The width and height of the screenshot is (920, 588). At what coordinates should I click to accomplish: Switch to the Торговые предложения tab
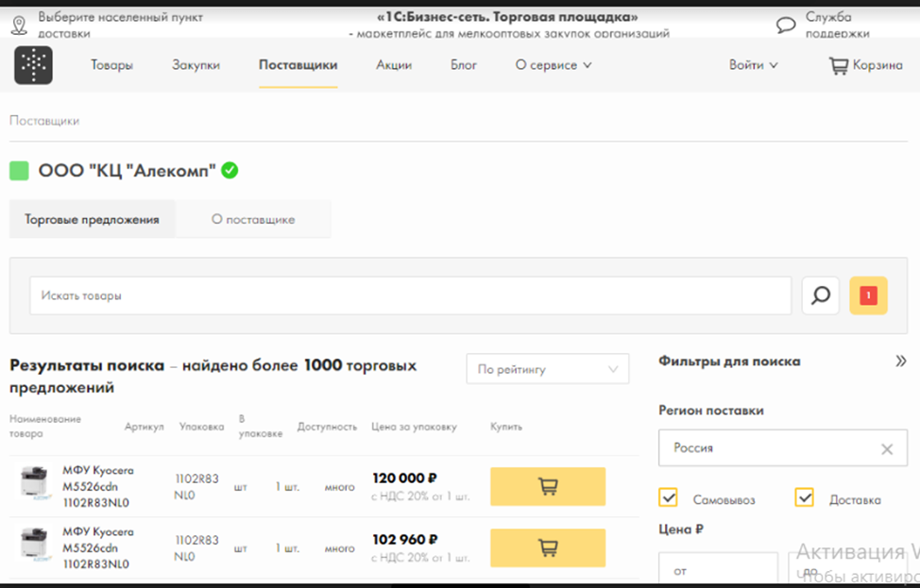pos(93,219)
